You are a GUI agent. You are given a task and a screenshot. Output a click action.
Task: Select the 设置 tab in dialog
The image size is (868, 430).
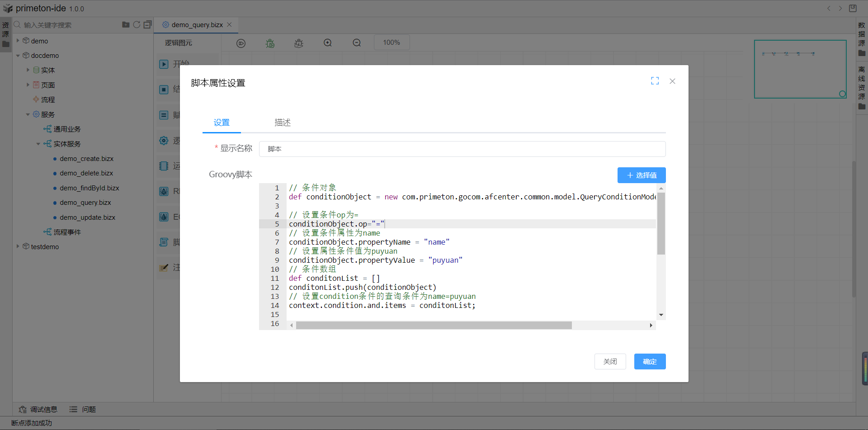(222, 123)
